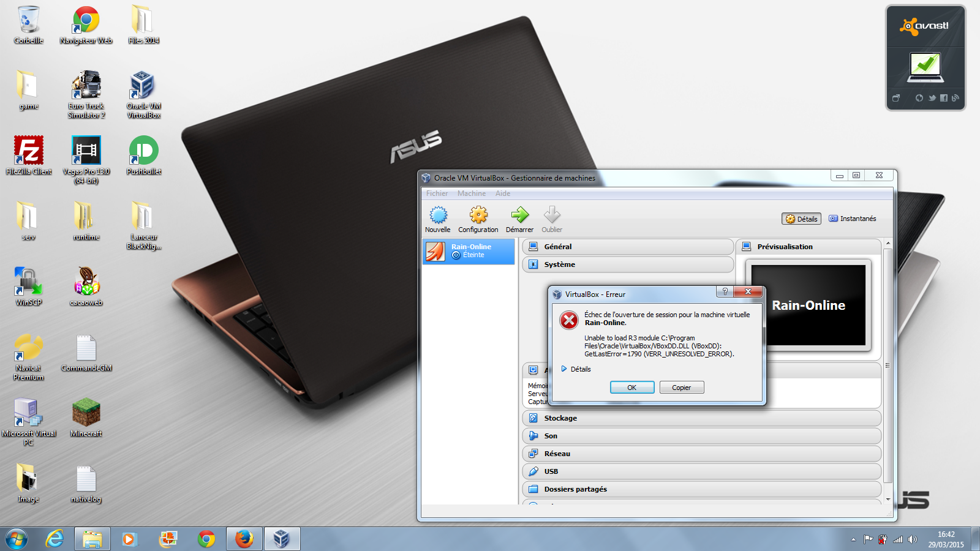Click the Système section header

(628, 264)
